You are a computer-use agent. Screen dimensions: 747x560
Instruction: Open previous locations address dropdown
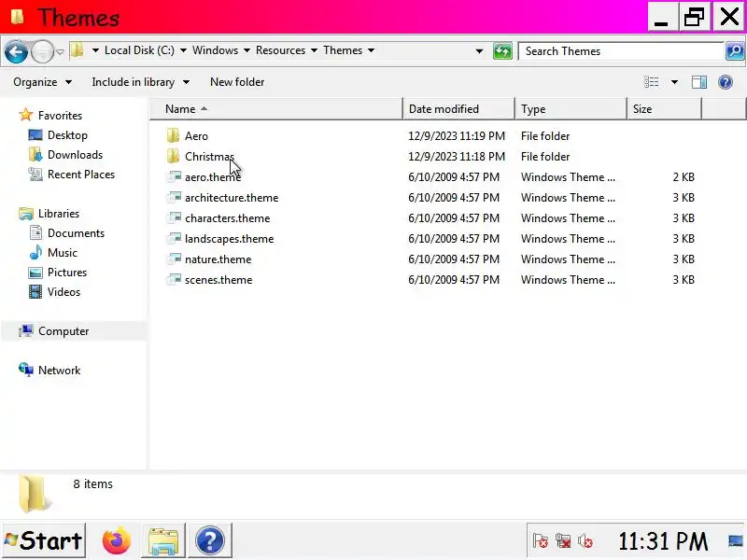tap(479, 51)
